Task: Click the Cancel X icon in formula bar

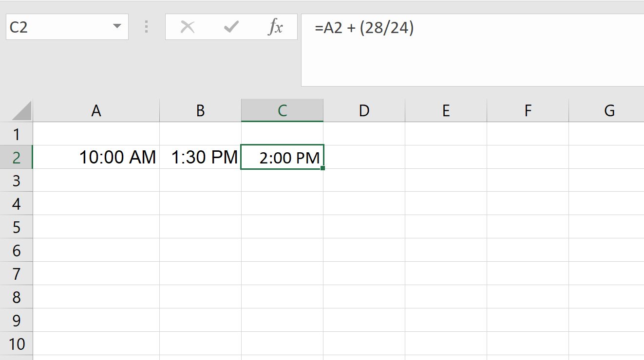Action: [x=188, y=27]
